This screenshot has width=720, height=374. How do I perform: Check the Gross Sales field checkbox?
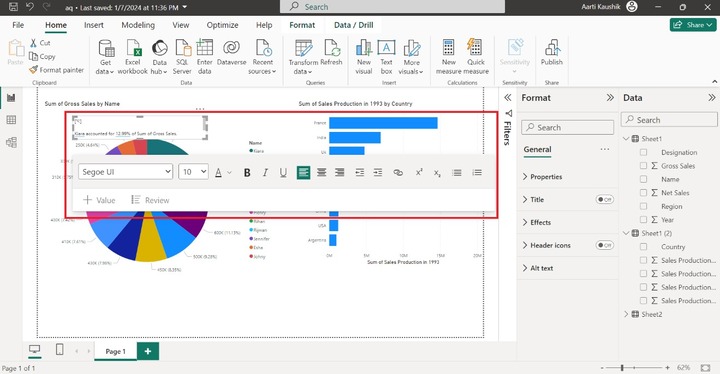[x=643, y=166]
